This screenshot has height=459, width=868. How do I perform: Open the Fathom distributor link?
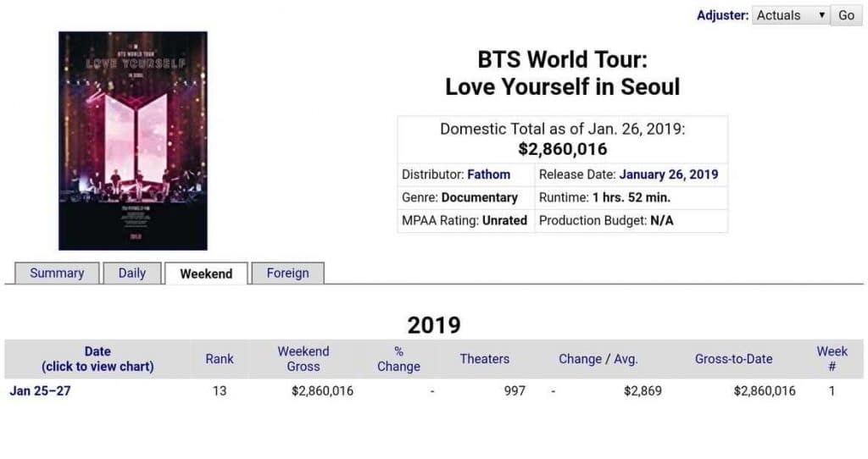pyautogui.click(x=488, y=174)
